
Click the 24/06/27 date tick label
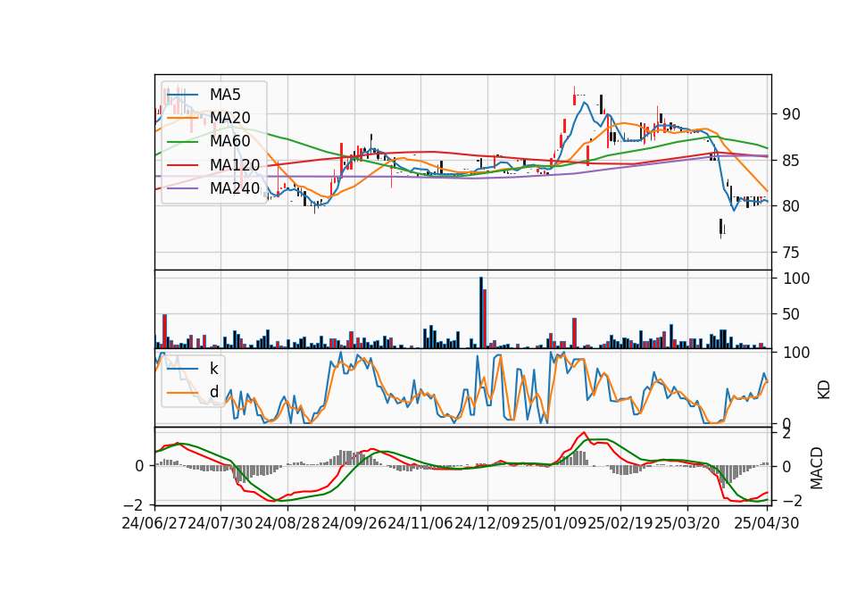coord(154,523)
